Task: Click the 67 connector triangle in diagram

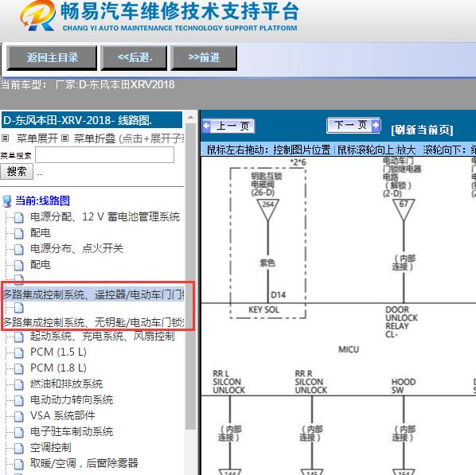Action: (x=404, y=209)
